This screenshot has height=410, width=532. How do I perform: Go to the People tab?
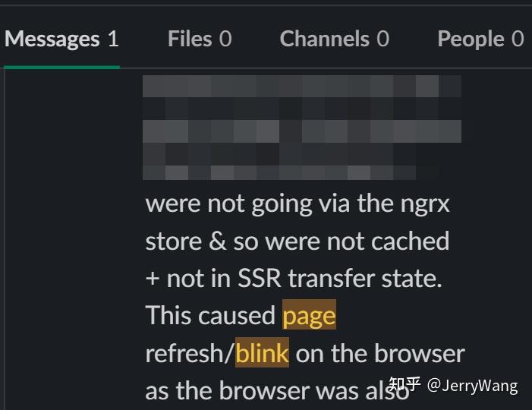[x=480, y=39]
